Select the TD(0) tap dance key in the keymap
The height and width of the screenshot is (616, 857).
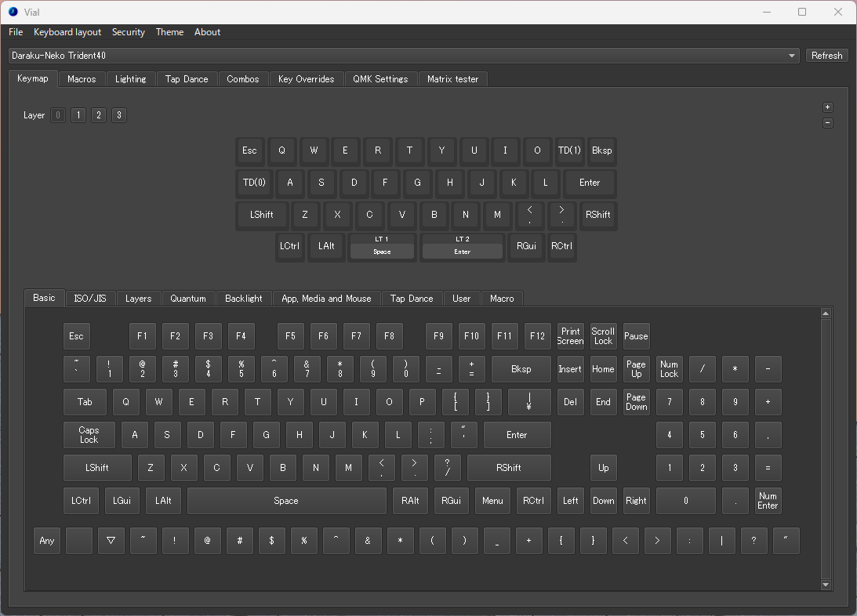pos(254,183)
